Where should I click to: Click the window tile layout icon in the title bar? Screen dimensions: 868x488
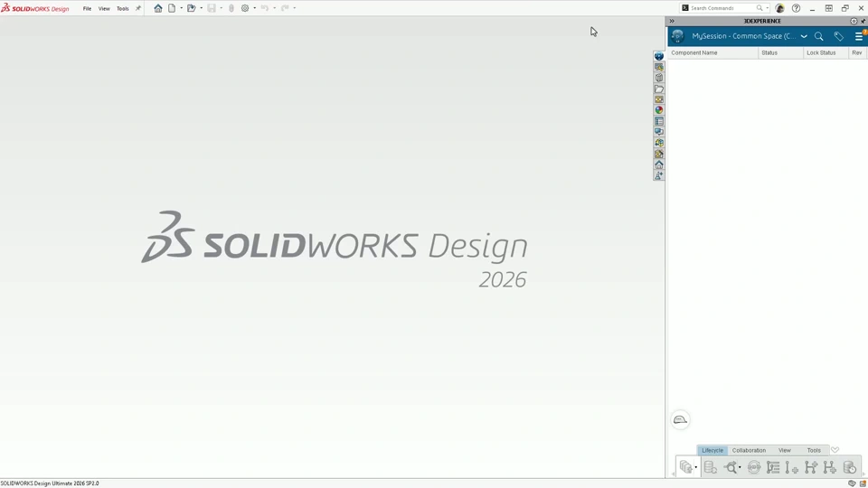coord(829,8)
